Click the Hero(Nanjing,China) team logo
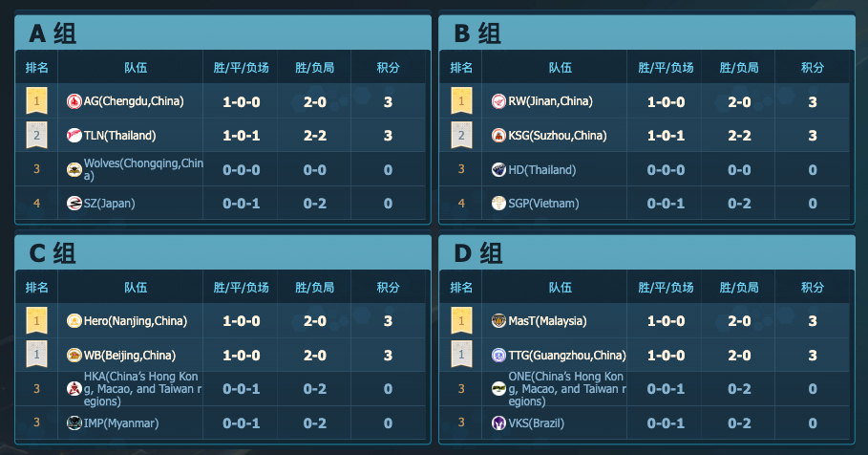This screenshot has height=455, width=868. [74, 321]
